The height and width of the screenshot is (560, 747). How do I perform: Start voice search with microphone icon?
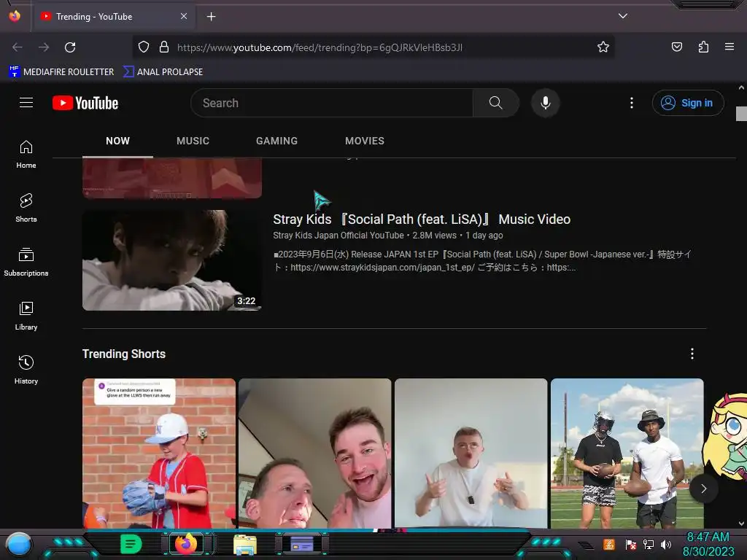tap(546, 103)
